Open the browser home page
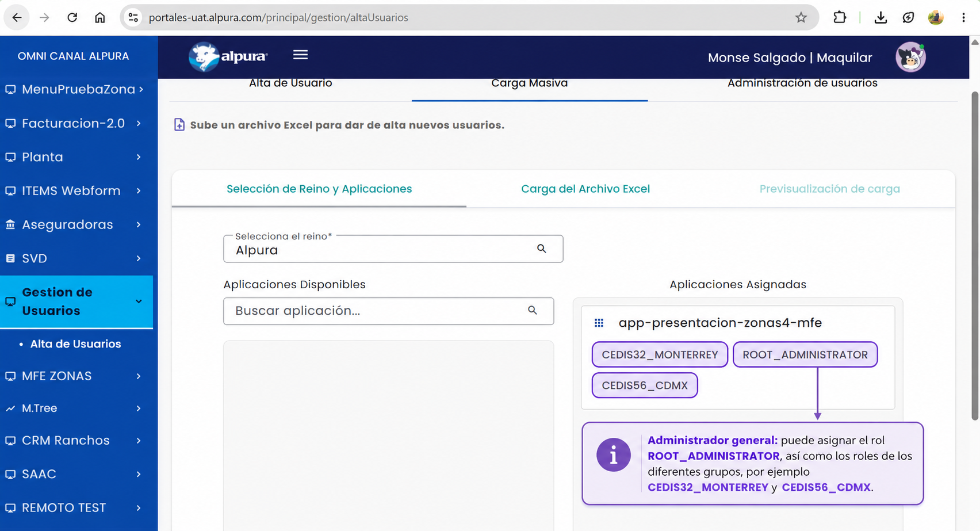The image size is (980, 531). (x=100, y=18)
